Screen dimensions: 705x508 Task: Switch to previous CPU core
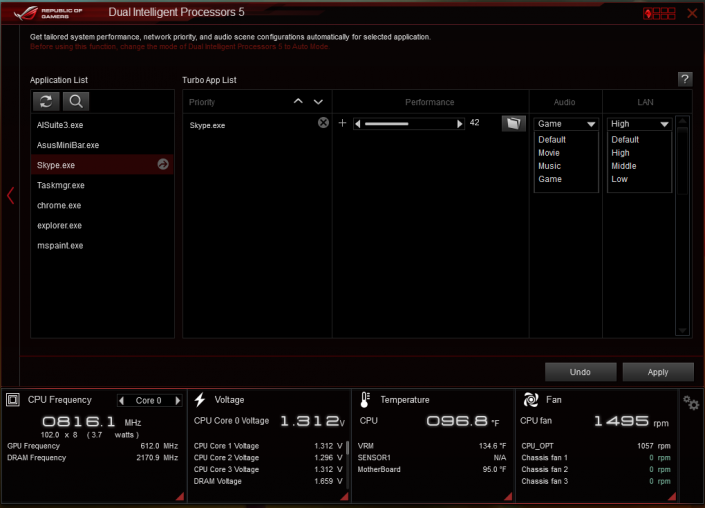pos(121,400)
